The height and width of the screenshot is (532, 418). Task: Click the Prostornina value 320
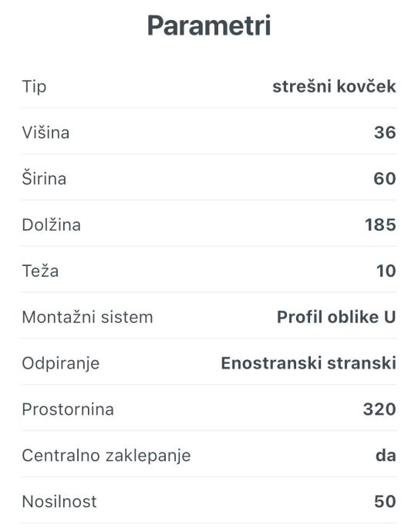coord(379,409)
